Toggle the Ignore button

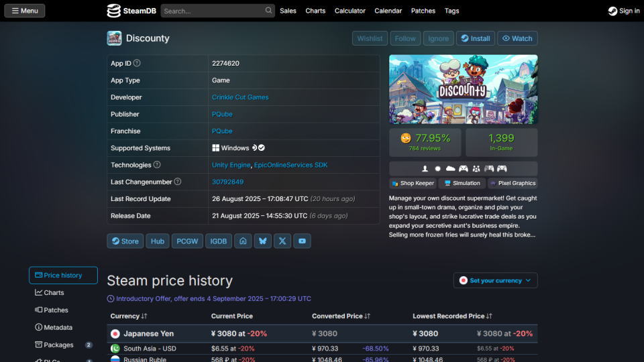pyautogui.click(x=438, y=38)
